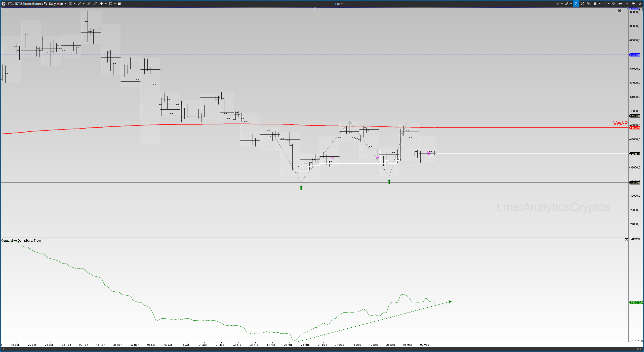Click the scroll-shaped strategy icon
Viewport: 644px width, 352px height.
click(95, 4)
